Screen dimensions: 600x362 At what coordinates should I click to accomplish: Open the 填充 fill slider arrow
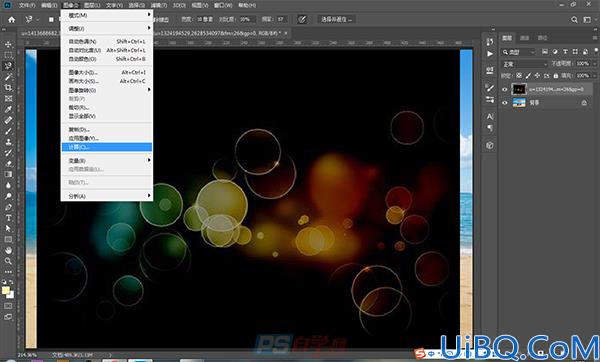point(595,76)
